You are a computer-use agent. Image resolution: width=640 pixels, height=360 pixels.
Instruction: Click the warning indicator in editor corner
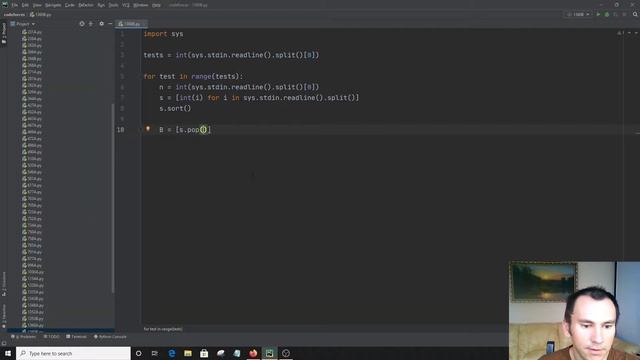click(620, 33)
